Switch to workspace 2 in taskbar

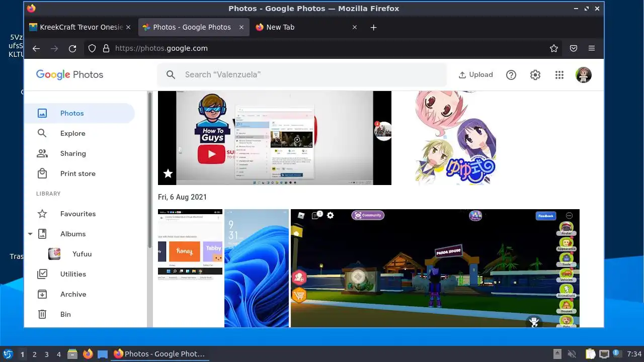click(x=35, y=354)
